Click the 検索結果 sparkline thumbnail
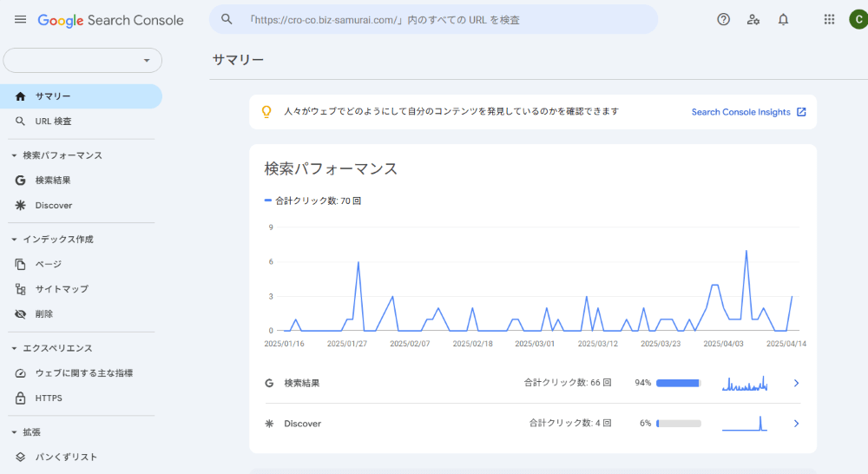 745,383
